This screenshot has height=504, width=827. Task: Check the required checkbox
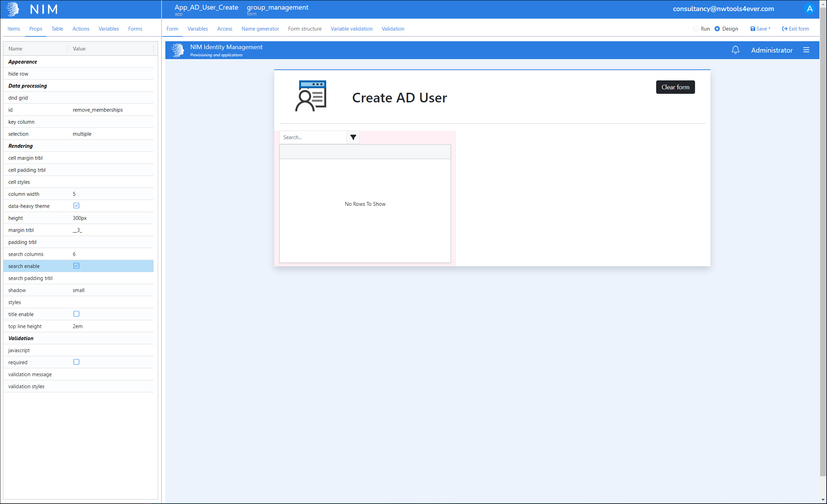pos(76,362)
